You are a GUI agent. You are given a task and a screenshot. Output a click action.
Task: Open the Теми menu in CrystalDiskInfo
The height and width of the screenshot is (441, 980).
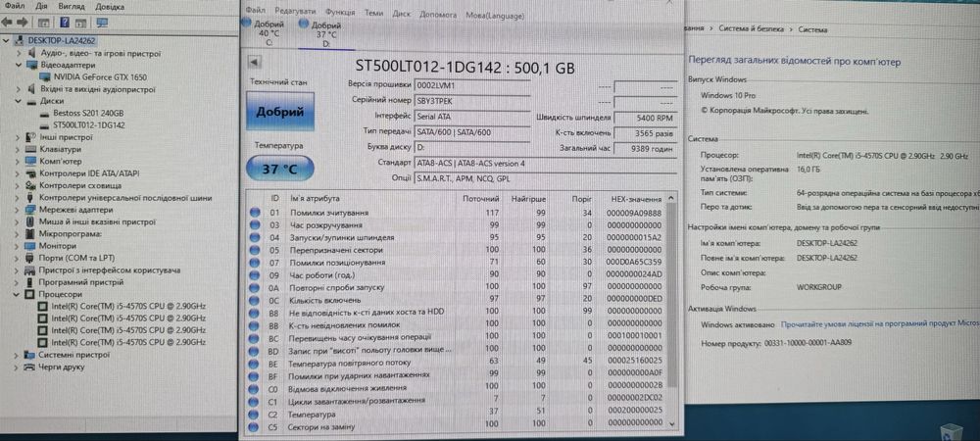point(373,13)
